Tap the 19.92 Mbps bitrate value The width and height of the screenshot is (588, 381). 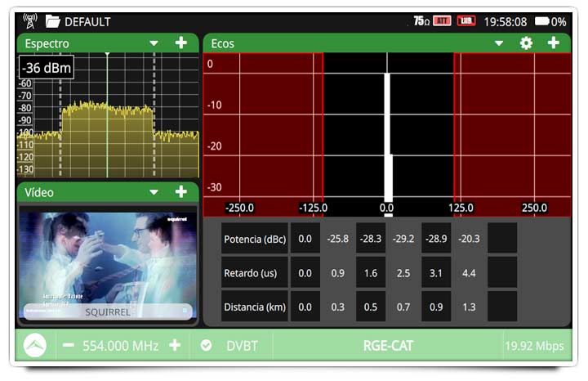(534, 346)
